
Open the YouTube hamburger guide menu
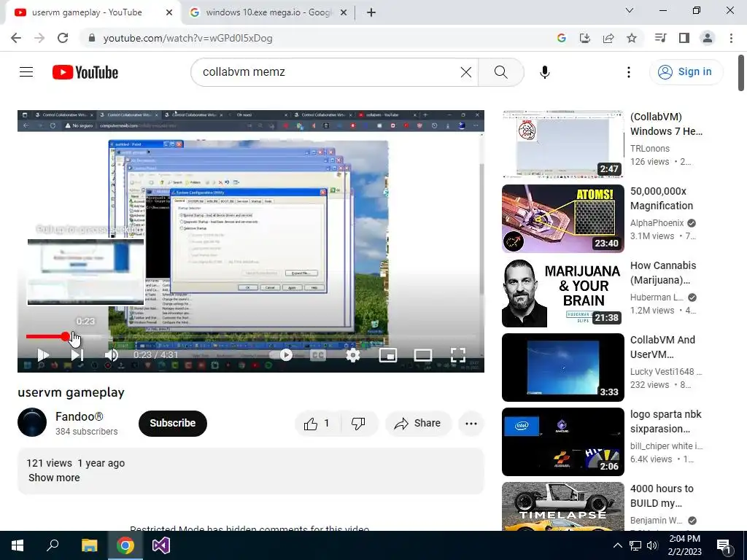click(x=26, y=72)
